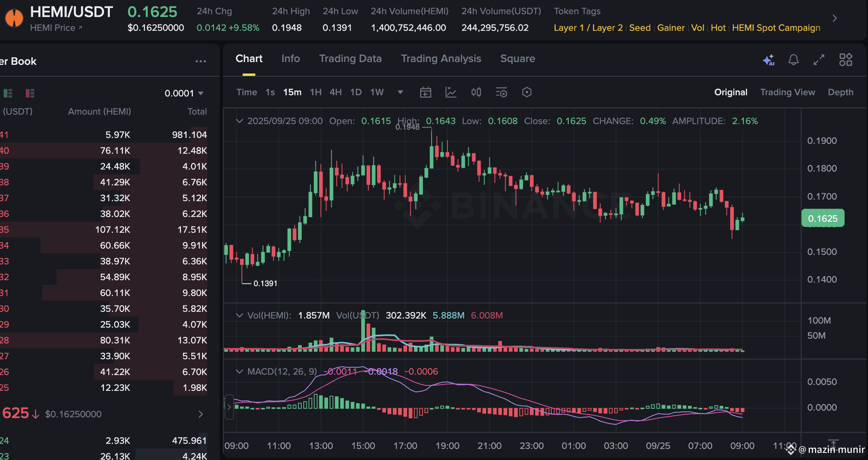The height and width of the screenshot is (460, 868).
Task: Click the 0.1625 current price marker on axis
Action: pos(823,218)
